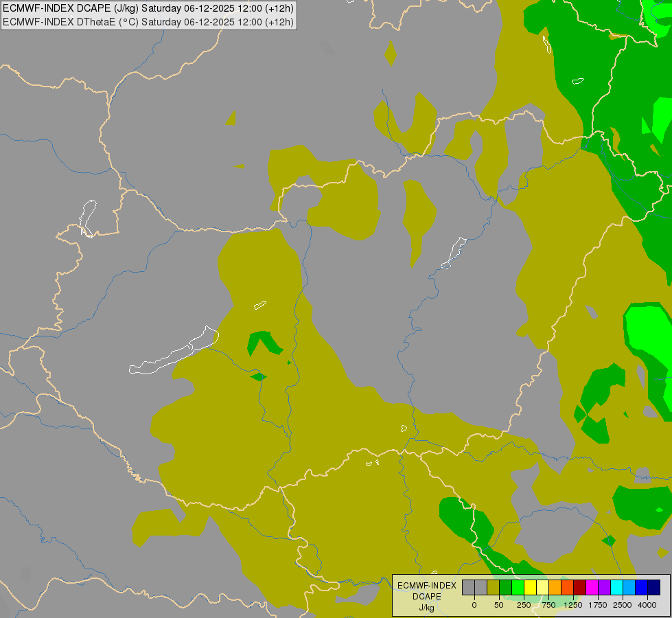Click the '4000' legend scale label
Screen dimensions: 672x618
click(x=647, y=605)
